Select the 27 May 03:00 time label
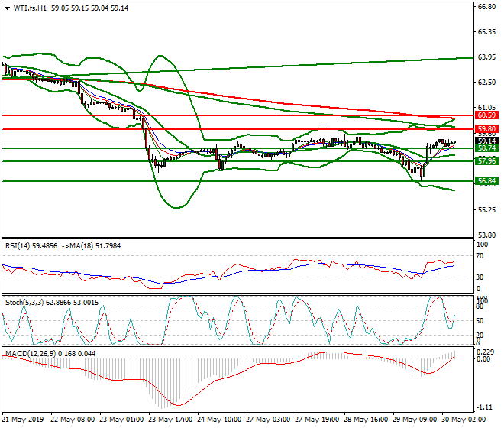Screen dimensions: 504x428 click(268, 420)
